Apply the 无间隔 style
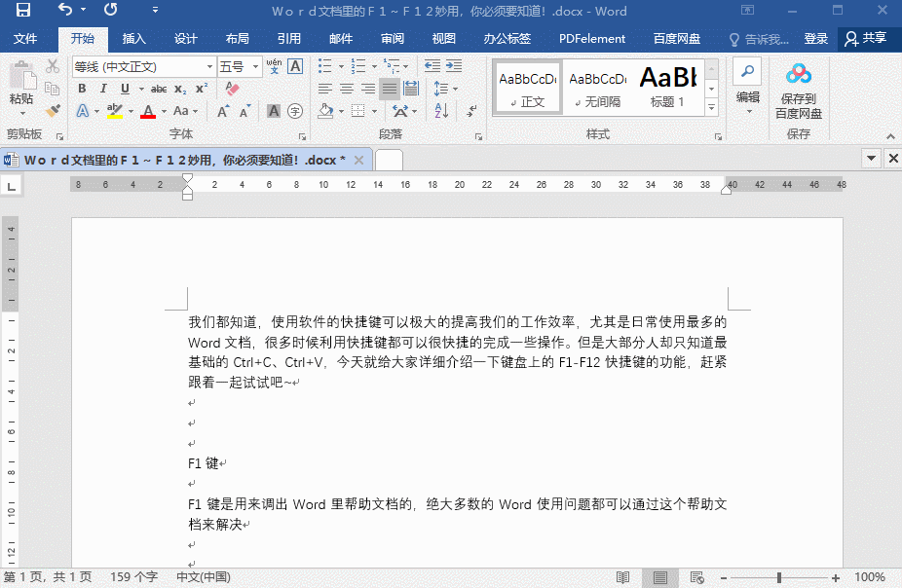 [598, 88]
